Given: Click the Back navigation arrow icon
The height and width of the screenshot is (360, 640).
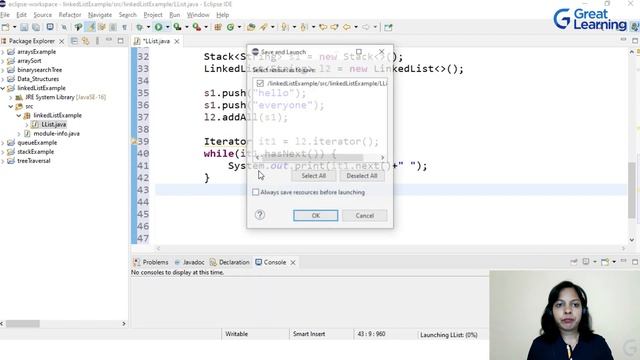Looking at the screenshot, I should [347, 27].
